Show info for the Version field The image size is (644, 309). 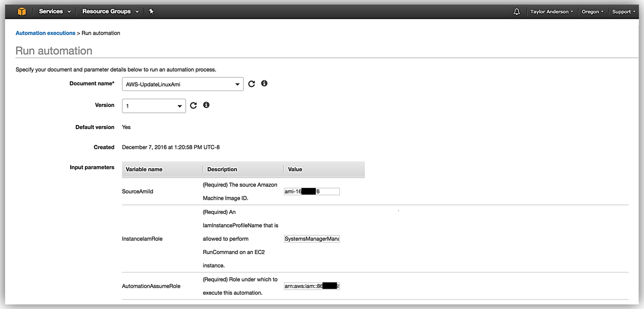pyautogui.click(x=206, y=105)
